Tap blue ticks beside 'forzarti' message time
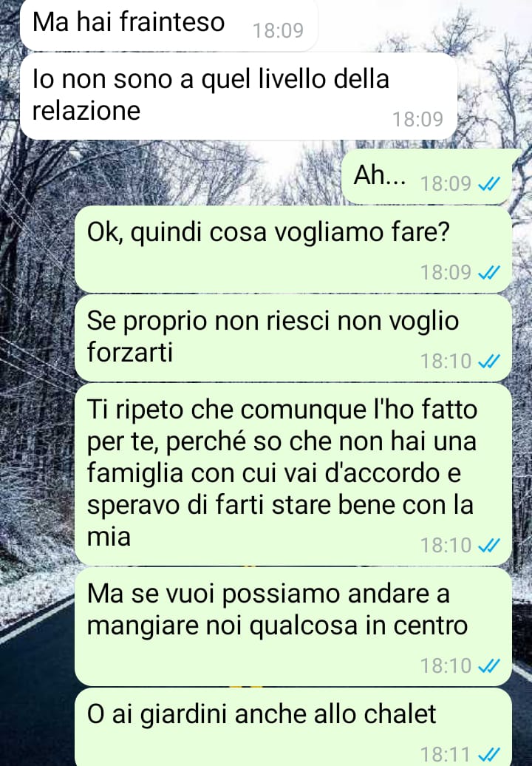 (488, 362)
